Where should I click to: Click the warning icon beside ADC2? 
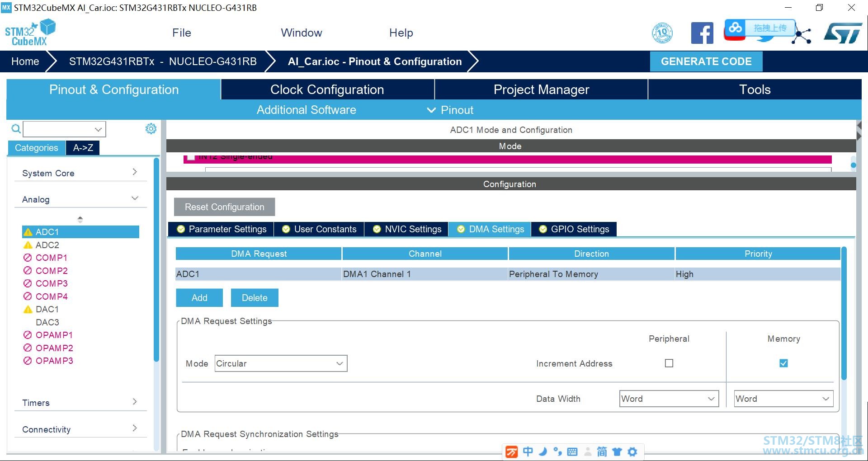click(28, 245)
